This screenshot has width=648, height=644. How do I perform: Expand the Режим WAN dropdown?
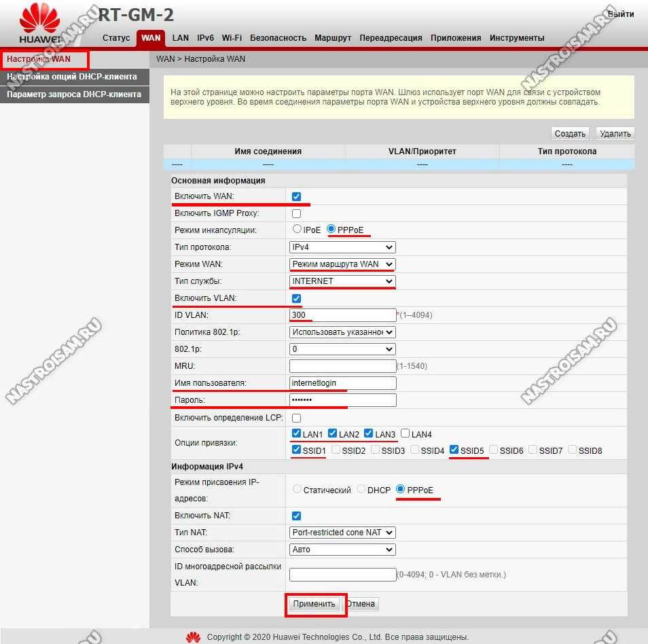pos(342,264)
